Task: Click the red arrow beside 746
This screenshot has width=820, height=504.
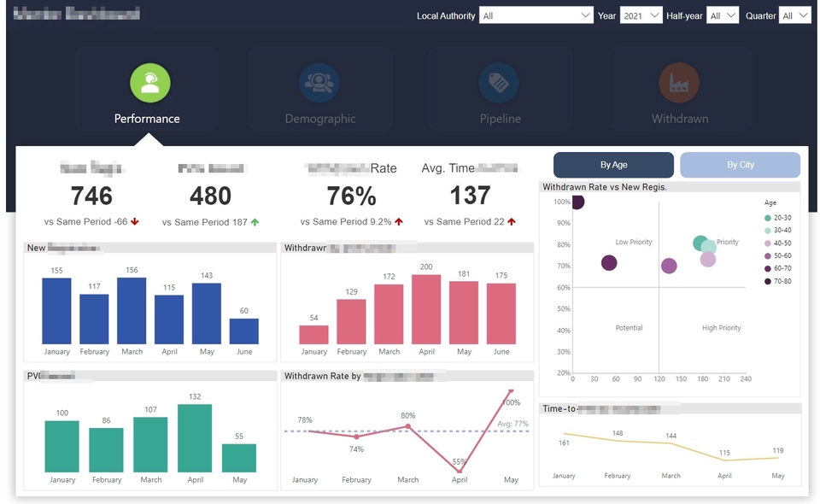Action: coord(135,222)
